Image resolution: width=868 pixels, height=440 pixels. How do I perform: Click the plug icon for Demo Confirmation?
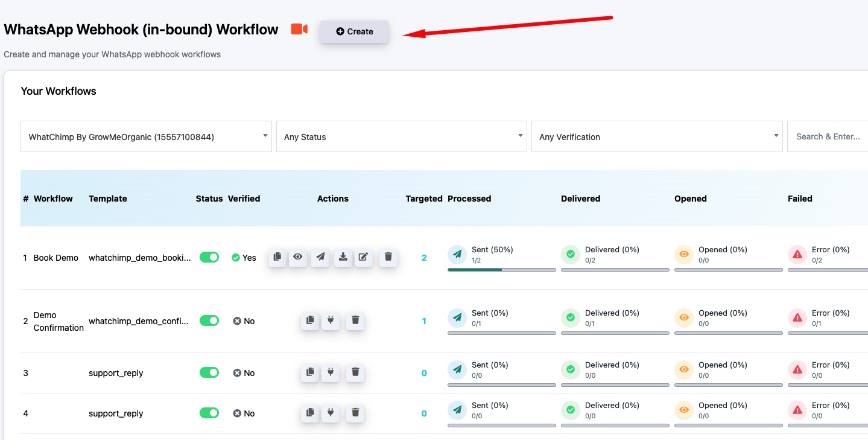pos(331,320)
